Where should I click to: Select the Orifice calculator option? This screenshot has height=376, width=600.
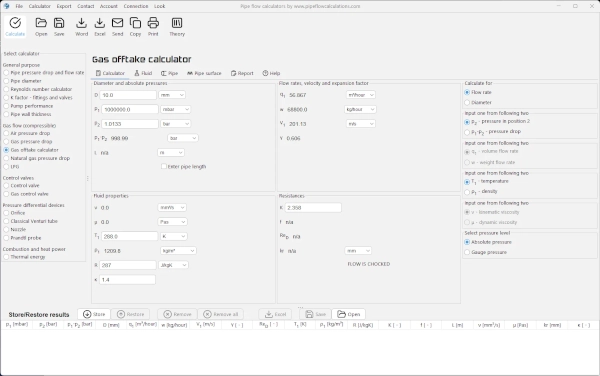click(x=14, y=213)
